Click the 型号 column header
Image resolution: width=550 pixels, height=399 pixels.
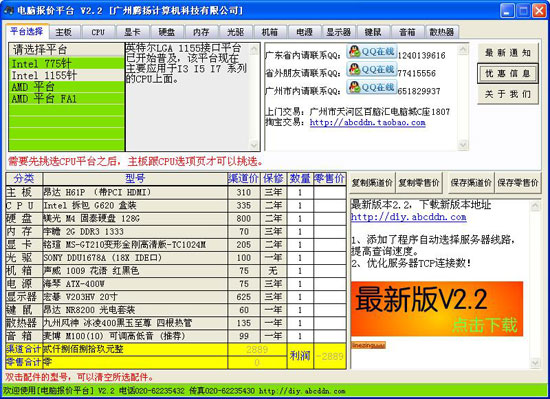click(x=135, y=179)
